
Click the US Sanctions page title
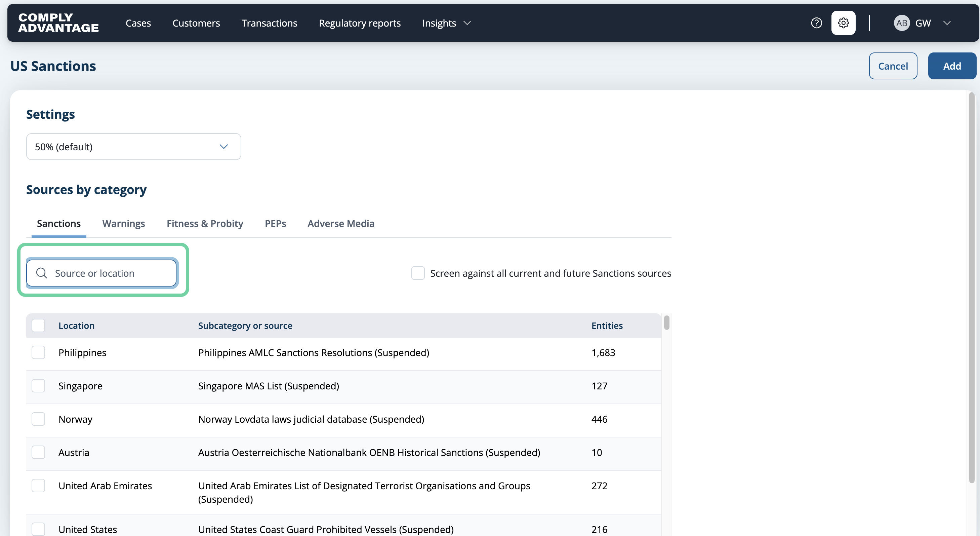point(53,66)
